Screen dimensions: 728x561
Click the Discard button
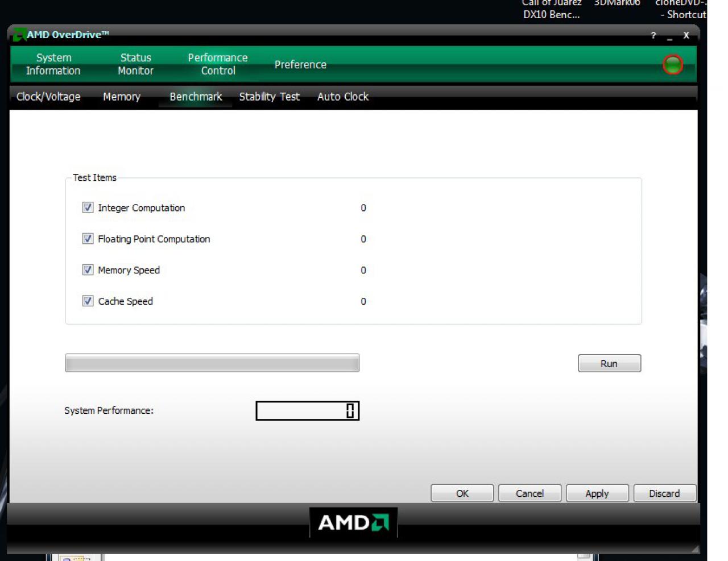tap(664, 493)
